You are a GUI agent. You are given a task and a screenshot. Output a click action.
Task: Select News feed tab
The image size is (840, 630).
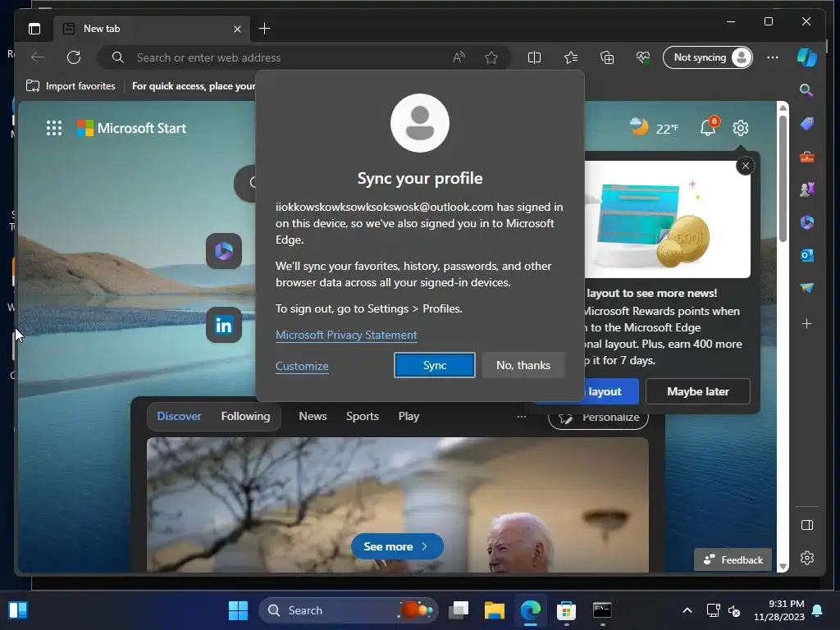313,416
